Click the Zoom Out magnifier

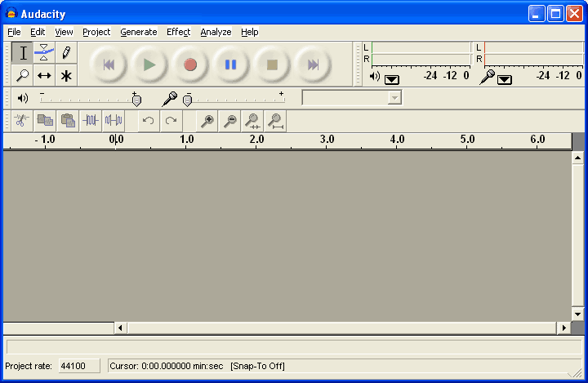[229, 121]
